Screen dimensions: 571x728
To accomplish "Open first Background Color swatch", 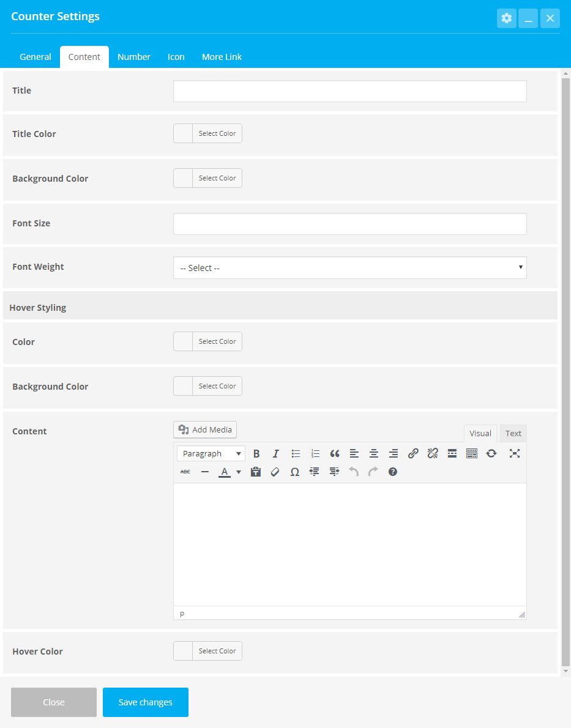I will tap(183, 178).
